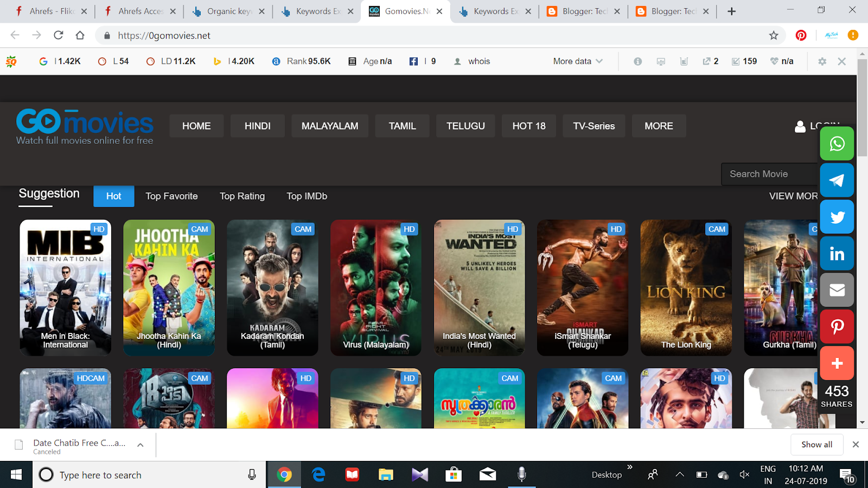Expand the canceled download options chevron

click(141, 445)
